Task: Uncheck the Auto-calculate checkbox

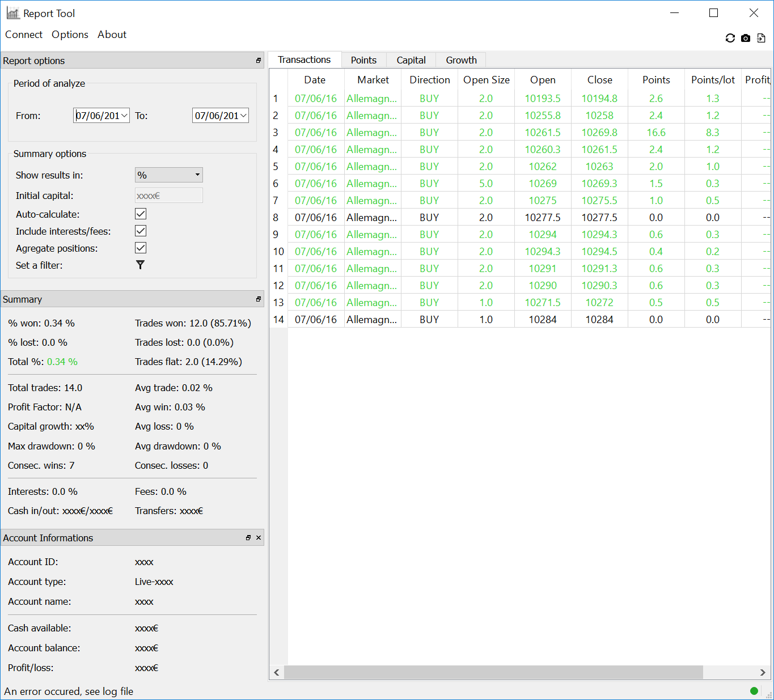Action: 141,214
